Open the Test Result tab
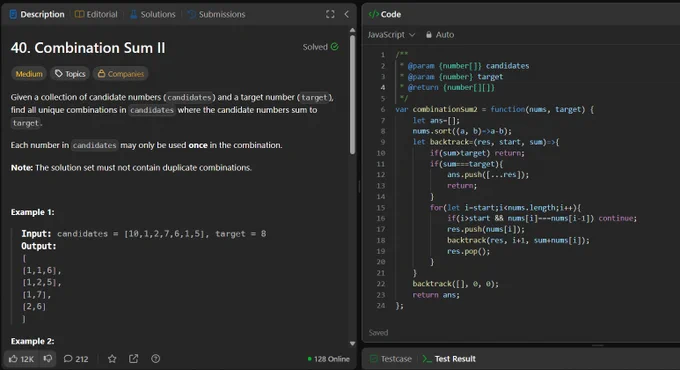680x370 pixels. tap(449, 359)
